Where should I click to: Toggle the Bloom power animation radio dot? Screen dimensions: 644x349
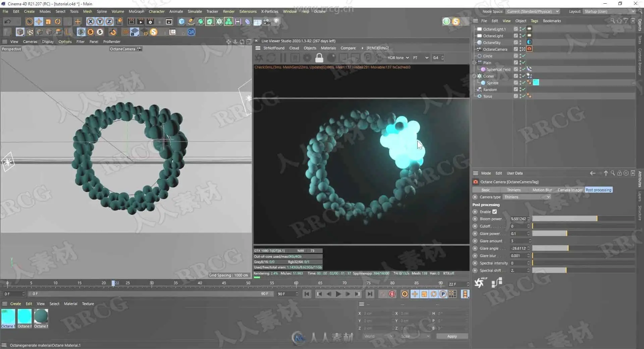[475, 219]
